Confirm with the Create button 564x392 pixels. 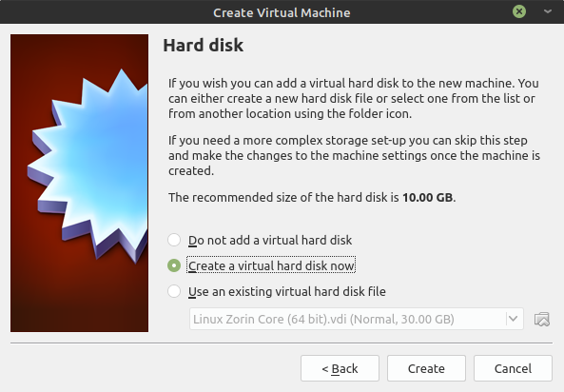tap(426, 368)
